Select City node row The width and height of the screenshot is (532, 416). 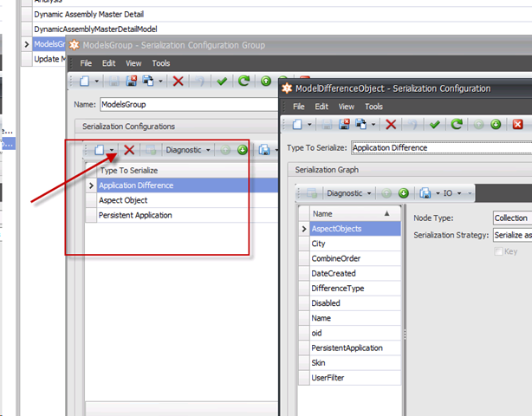coord(350,244)
